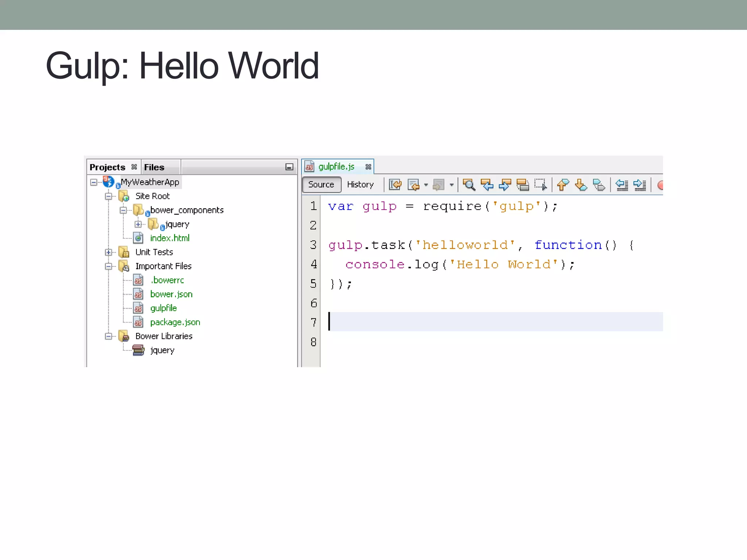747x560 pixels.
Task: Select index.html file
Action: 170,238
